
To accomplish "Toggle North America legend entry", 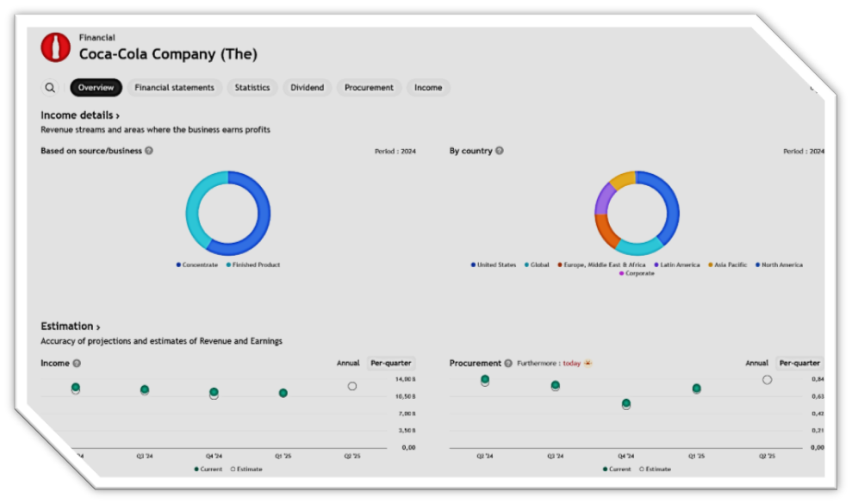I will point(779,264).
